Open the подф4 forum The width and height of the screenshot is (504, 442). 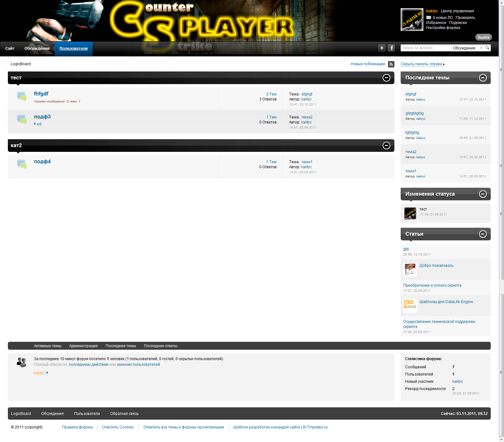(42, 162)
